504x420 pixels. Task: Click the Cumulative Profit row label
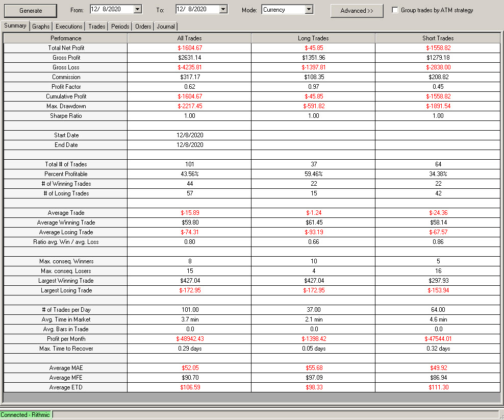click(66, 96)
